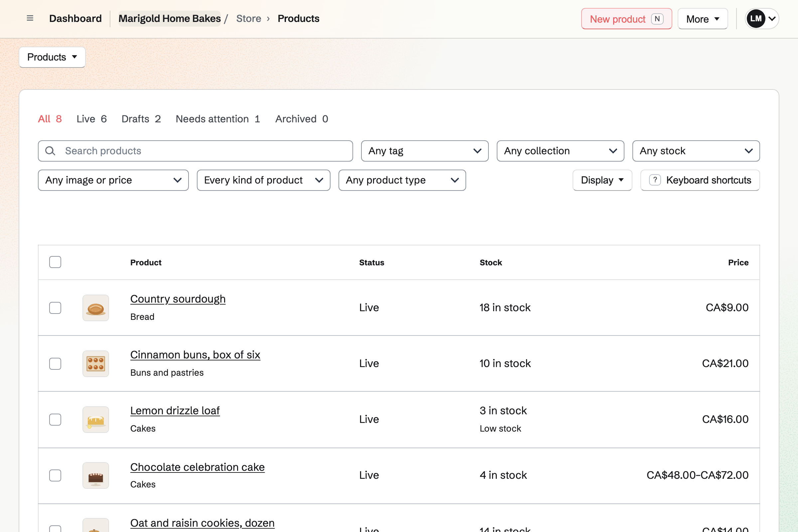Viewport: 798px width, 532px height.
Task: Open the Keyboard shortcuts button
Action: coord(700,180)
